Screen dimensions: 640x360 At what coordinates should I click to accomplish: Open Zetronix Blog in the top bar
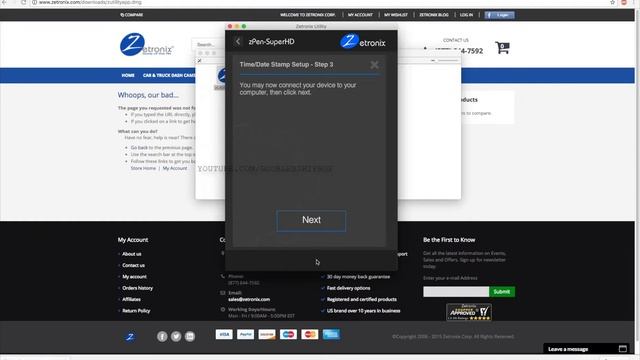tap(433, 15)
